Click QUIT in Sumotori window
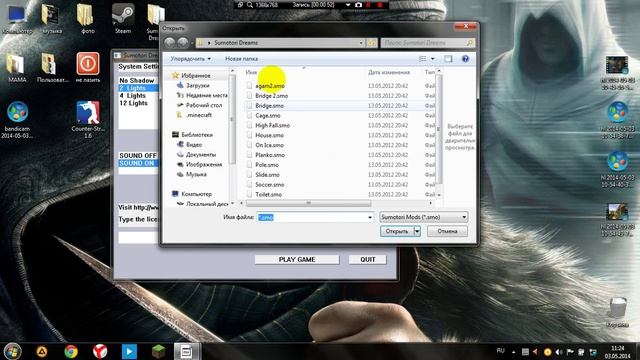 (x=367, y=260)
